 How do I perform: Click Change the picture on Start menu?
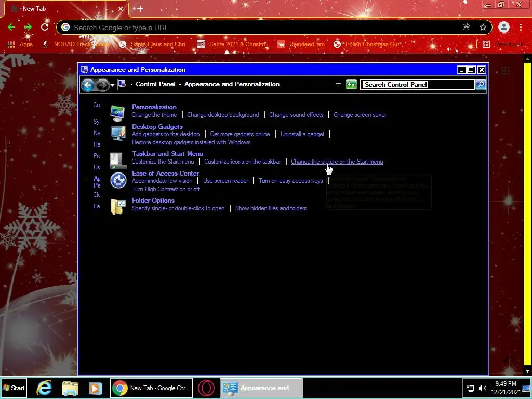click(x=337, y=162)
